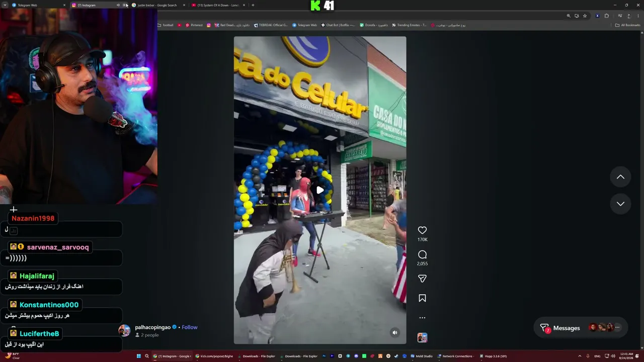Open the reel comments bubble icon
The width and height of the screenshot is (644, 362).
click(422, 254)
